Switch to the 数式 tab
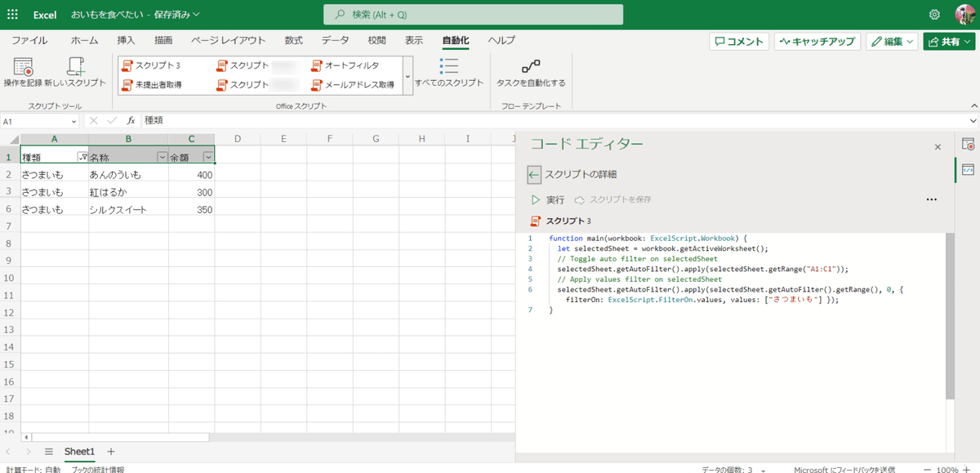Screen dimensions: 980x473 [294, 40]
